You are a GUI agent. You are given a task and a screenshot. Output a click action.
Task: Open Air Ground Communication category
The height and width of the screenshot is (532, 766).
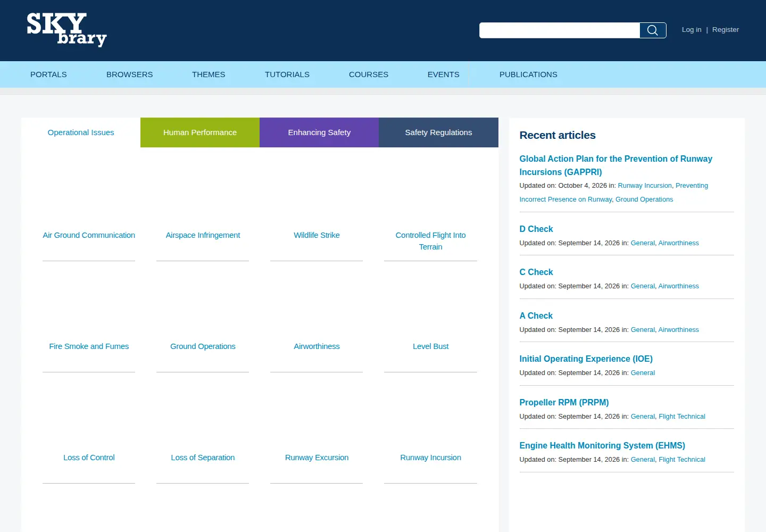pyautogui.click(x=89, y=235)
